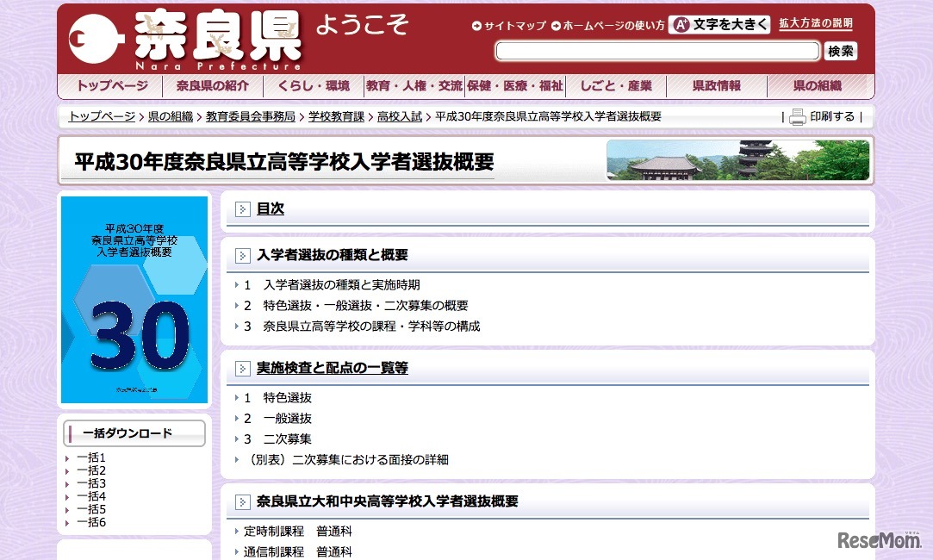This screenshot has height=560, width=933.
Task: Click the blue 平成30年度 booklet cover image
Action: coord(134,300)
